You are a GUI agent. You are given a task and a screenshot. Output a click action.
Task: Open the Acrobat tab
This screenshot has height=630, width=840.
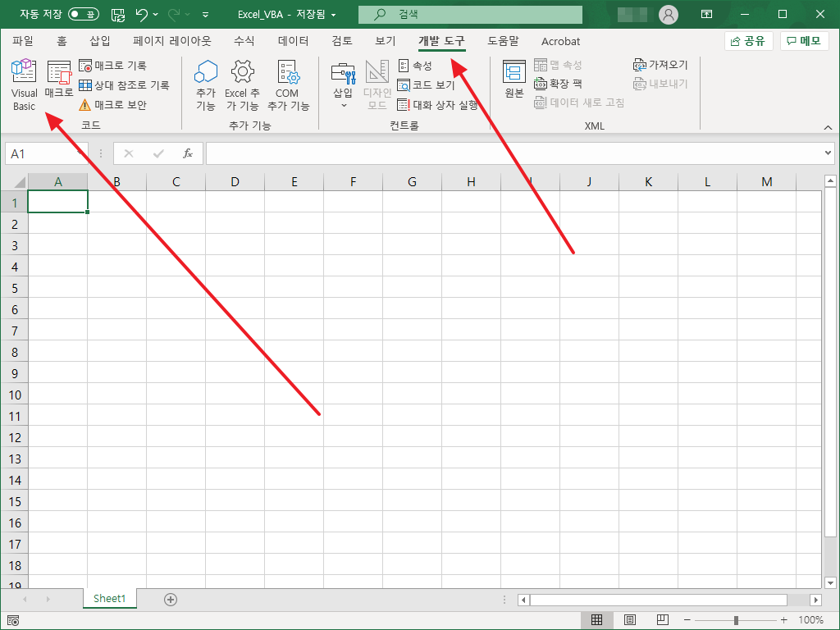pos(560,41)
